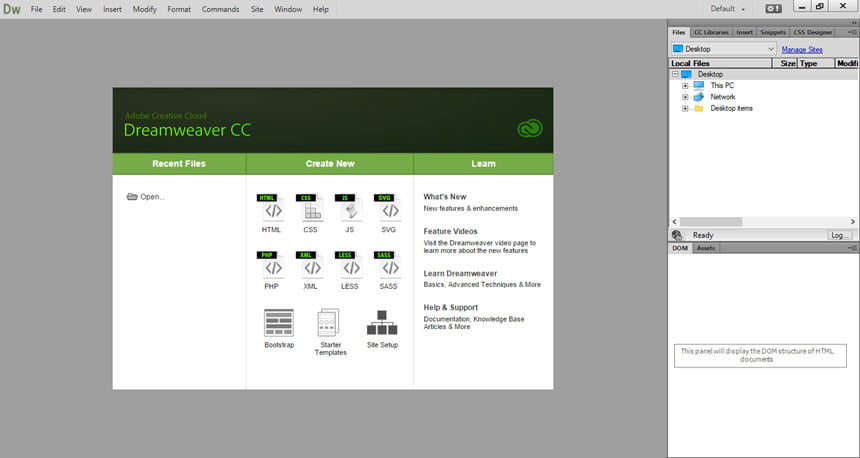
Task: Open the Feature Videos link
Action: tap(450, 231)
